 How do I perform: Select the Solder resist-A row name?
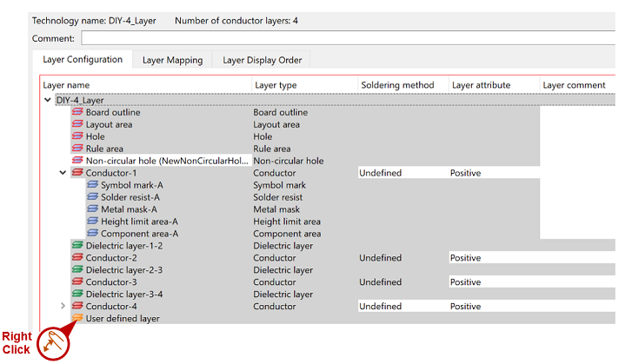[x=130, y=197]
